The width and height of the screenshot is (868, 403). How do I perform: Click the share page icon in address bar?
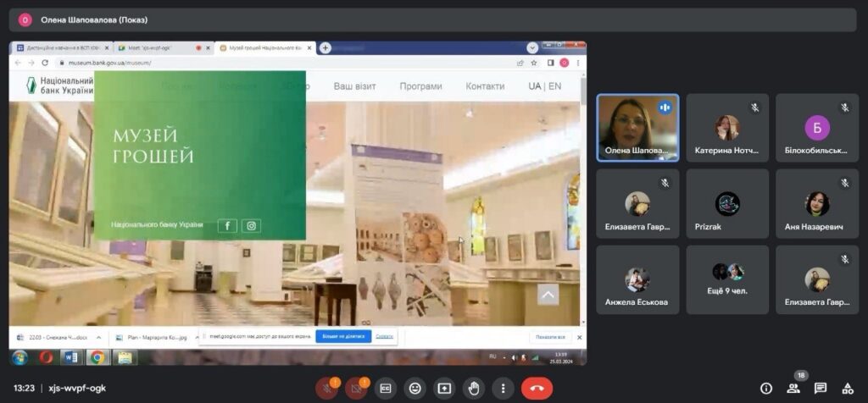tap(520, 63)
